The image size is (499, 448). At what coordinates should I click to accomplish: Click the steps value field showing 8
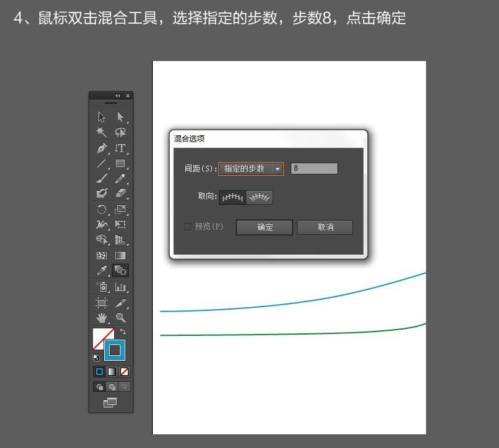[314, 168]
